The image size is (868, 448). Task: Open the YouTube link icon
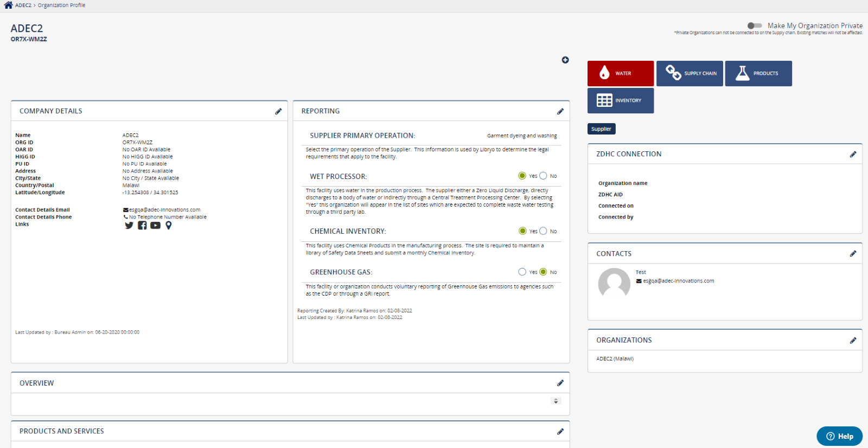(x=155, y=226)
